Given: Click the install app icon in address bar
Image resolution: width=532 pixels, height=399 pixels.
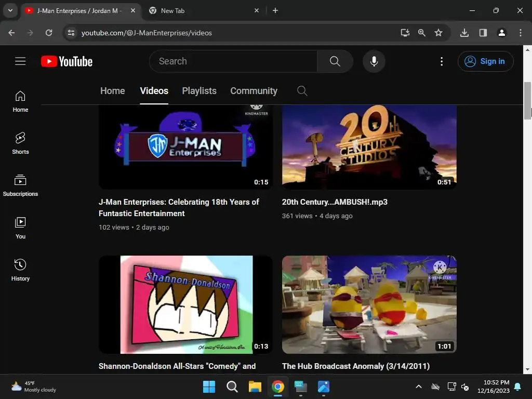Looking at the screenshot, I should (x=405, y=33).
